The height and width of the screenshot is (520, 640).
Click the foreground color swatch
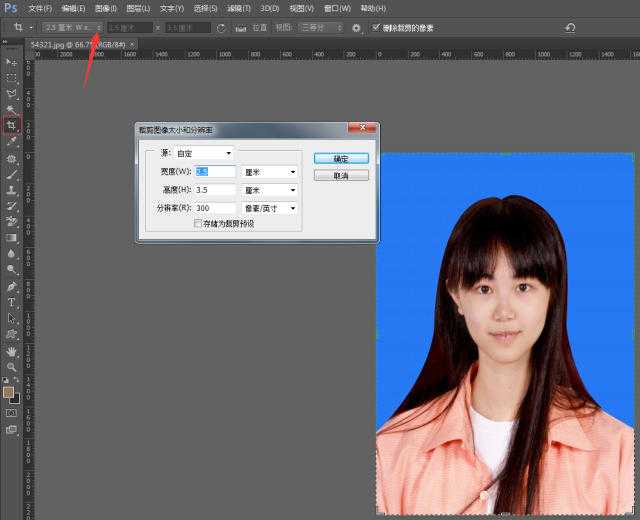point(9,392)
